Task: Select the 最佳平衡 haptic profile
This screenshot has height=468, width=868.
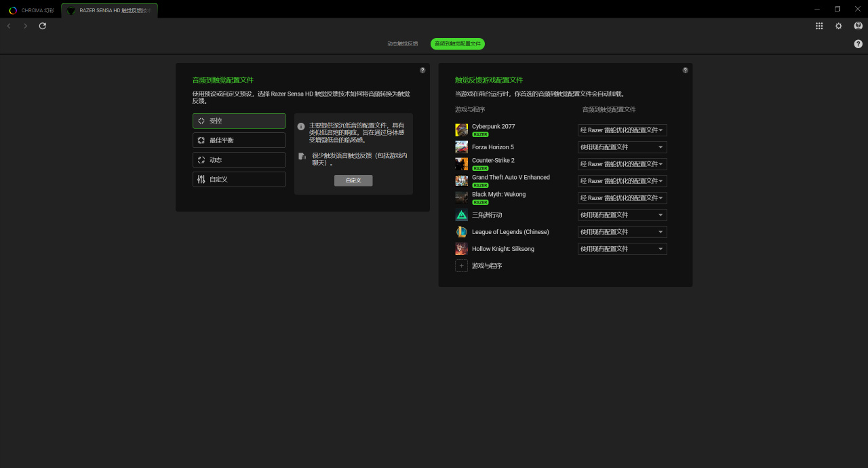Action: [x=239, y=140]
